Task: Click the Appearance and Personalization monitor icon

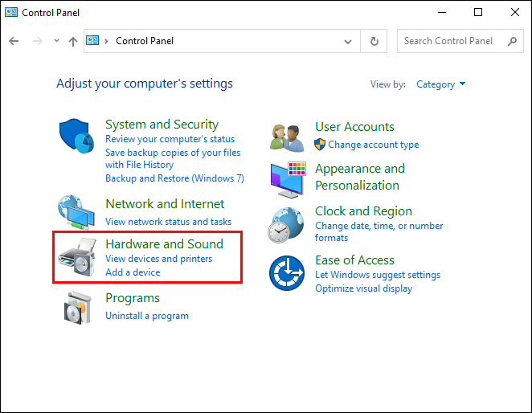Action: click(288, 178)
